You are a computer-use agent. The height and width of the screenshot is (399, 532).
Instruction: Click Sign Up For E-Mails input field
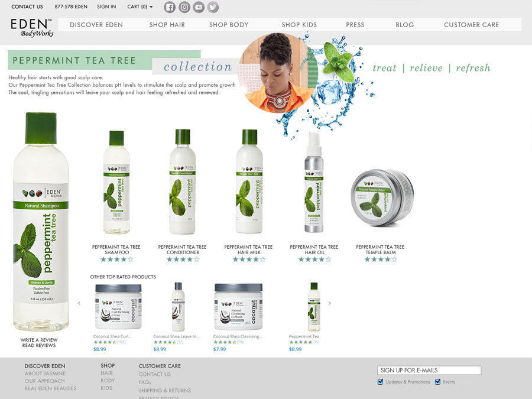[x=429, y=370]
